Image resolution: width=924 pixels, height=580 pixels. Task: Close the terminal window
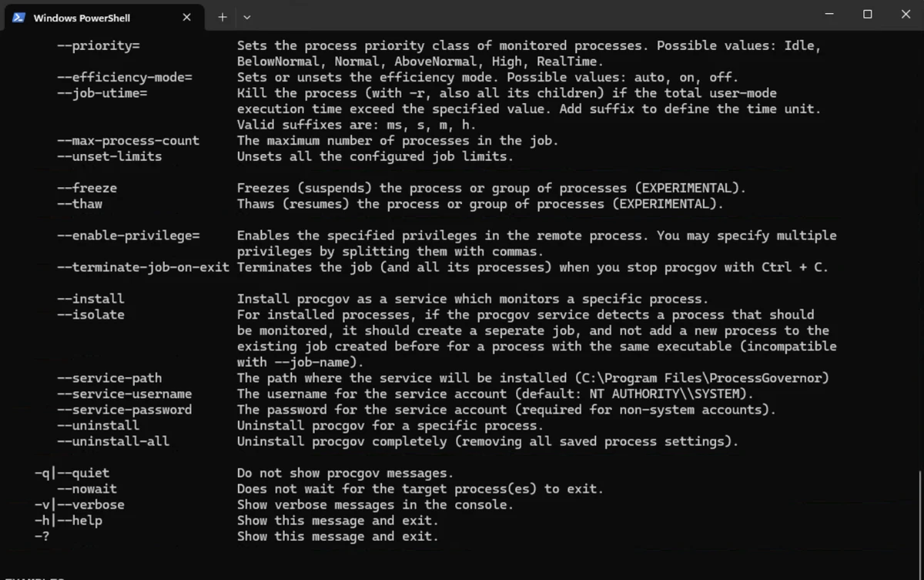coord(906,14)
